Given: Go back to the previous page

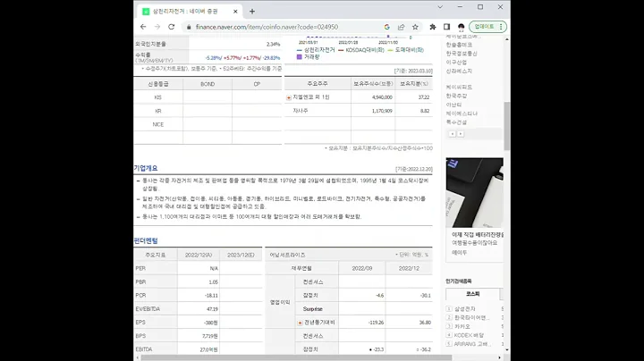Looking at the screenshot, I should (143, 27).
